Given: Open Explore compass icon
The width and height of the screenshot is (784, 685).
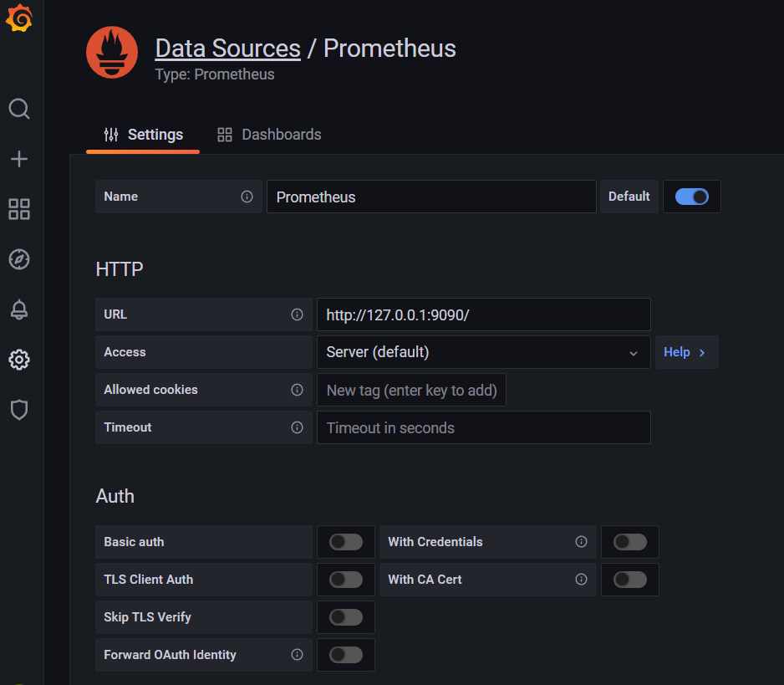Looking at the screenshot, I should coord(19,259).
